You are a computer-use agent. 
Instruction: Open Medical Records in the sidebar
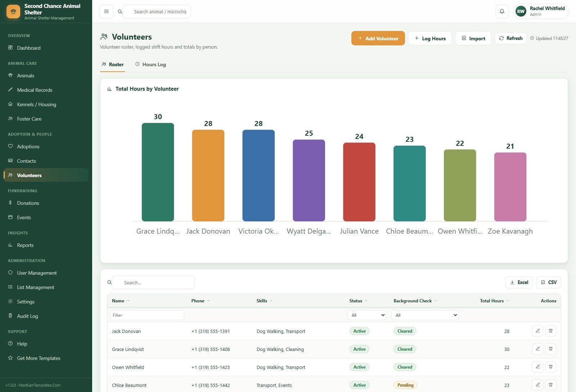35,90
